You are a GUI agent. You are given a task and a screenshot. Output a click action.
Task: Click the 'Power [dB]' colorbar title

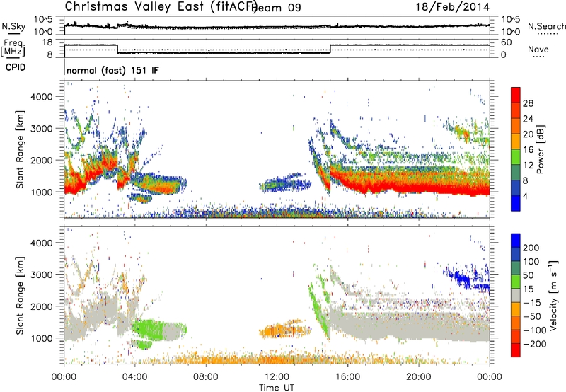[x=541, y=149]
